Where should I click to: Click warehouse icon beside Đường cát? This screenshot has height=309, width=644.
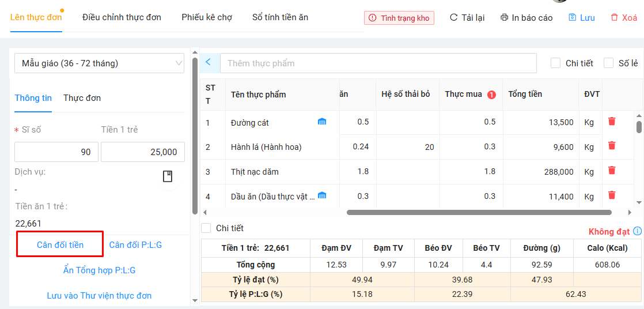[x=322, y=122]
